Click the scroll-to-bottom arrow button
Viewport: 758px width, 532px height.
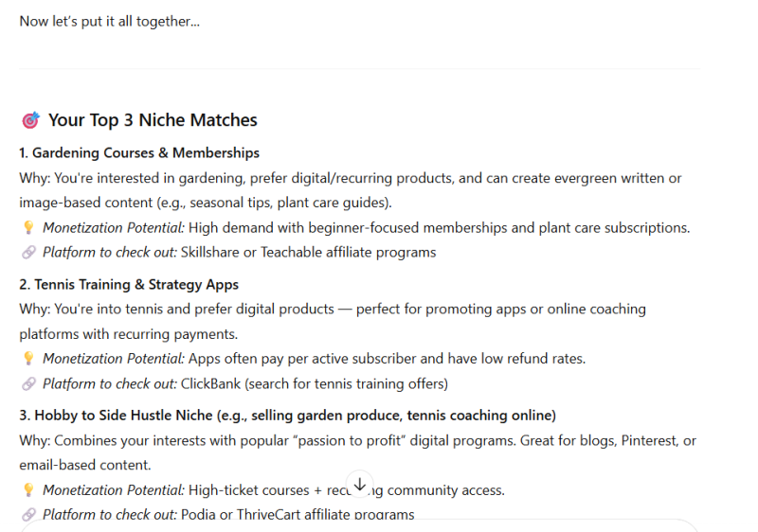pyautogui.click(x=360, y=484)
